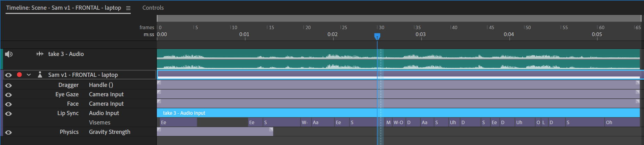Click the waveform icon beside take 3 - Audio
The height and width of the screenshot is (145, 644).
(x=40, y=54)
